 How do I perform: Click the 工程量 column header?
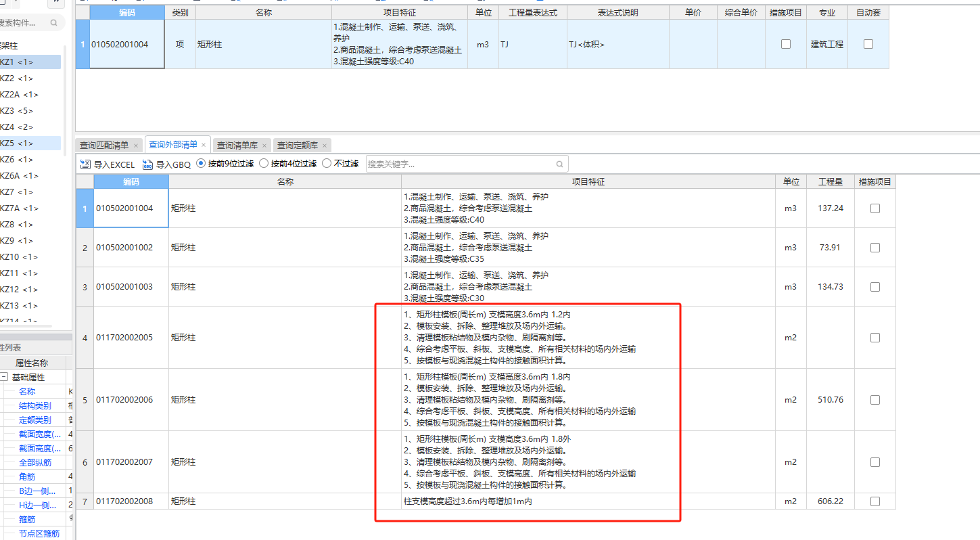tap(831, 181)
